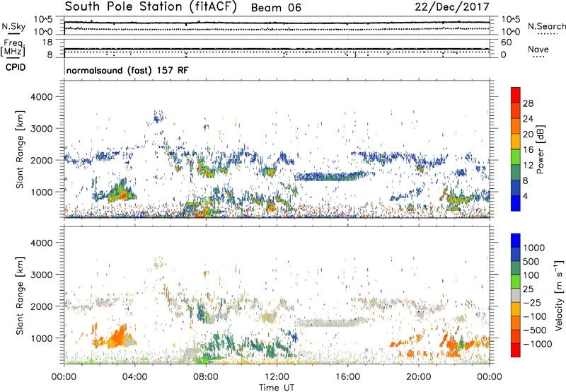This screenshot has height=392, width=566.
Task: Select the 20:00 time axis label
Action: pyautogui.click(x=418, y=377)
